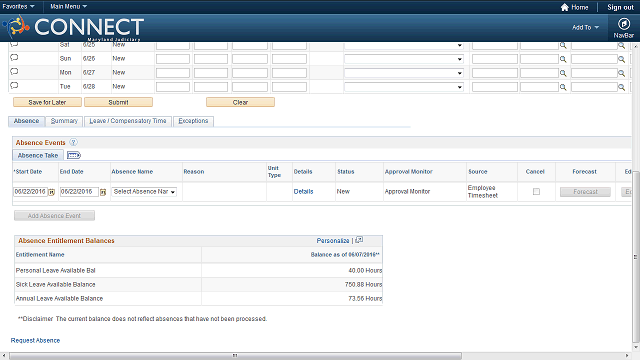Select the Absence Take grid tab
Screen dimensions: 640x360
[x=38, y=156]
